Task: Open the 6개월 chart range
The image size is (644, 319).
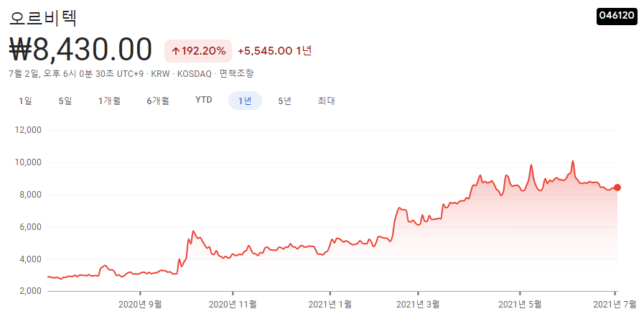Action: [158, 101]
